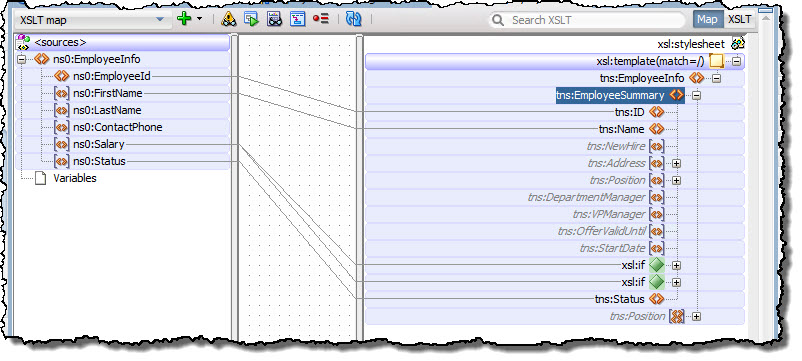Click the ns0:EmployeeId element icon

click(x=61, y=76)
